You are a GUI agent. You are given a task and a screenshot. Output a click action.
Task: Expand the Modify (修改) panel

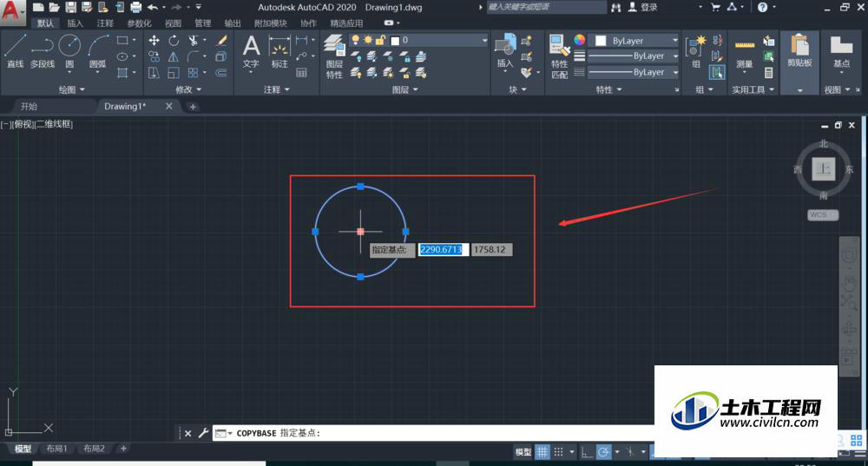pos(188,89)
